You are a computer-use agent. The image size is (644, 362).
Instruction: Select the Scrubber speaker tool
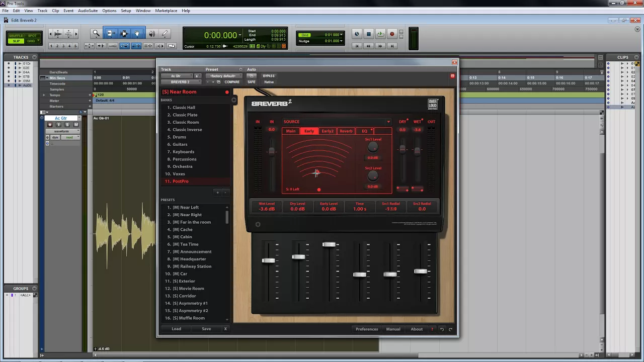[x=151, y=34]
